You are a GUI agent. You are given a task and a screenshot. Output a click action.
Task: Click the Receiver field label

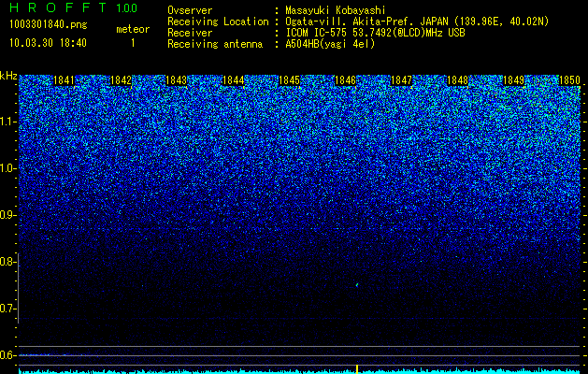[190, 33]
